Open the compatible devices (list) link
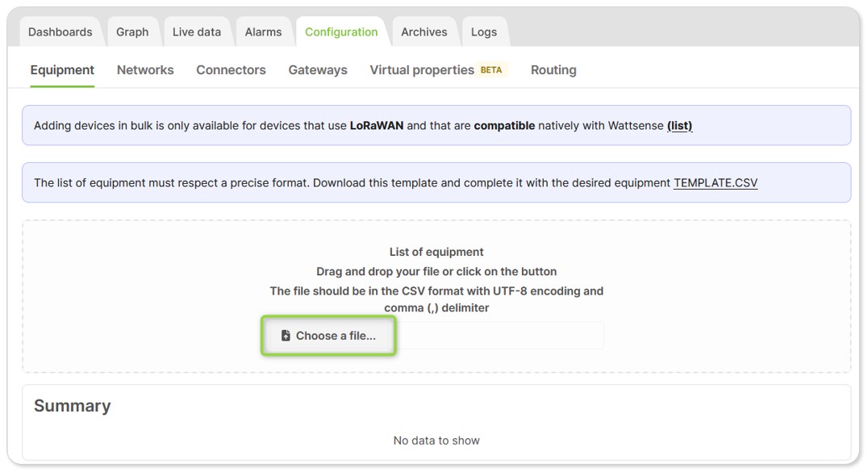The height and width of the screenshot is (472, 868). [x=680, y=126]
